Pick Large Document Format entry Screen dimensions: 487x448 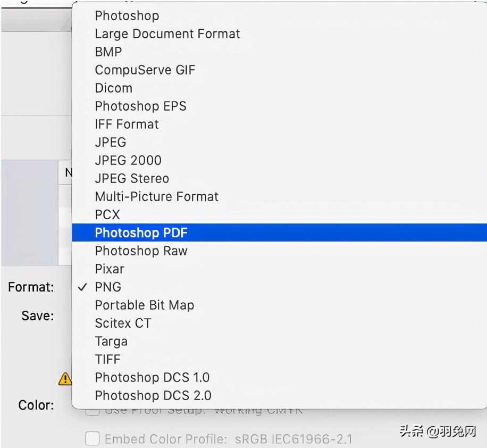point(167,34)
